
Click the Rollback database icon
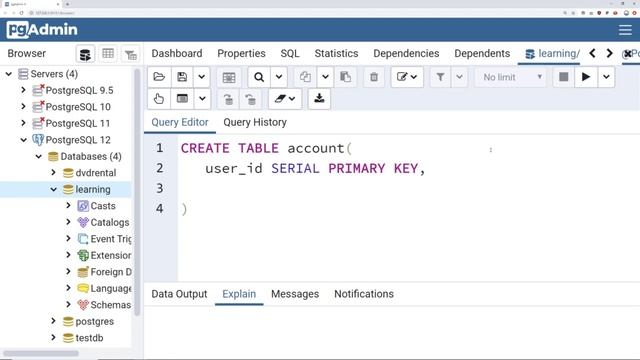coord(251,98)
